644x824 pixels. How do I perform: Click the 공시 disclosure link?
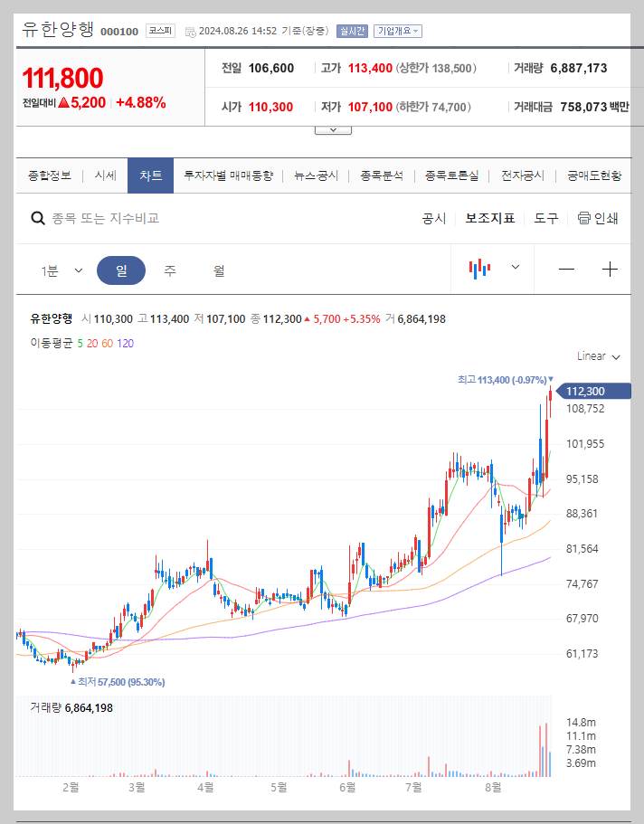434,217
